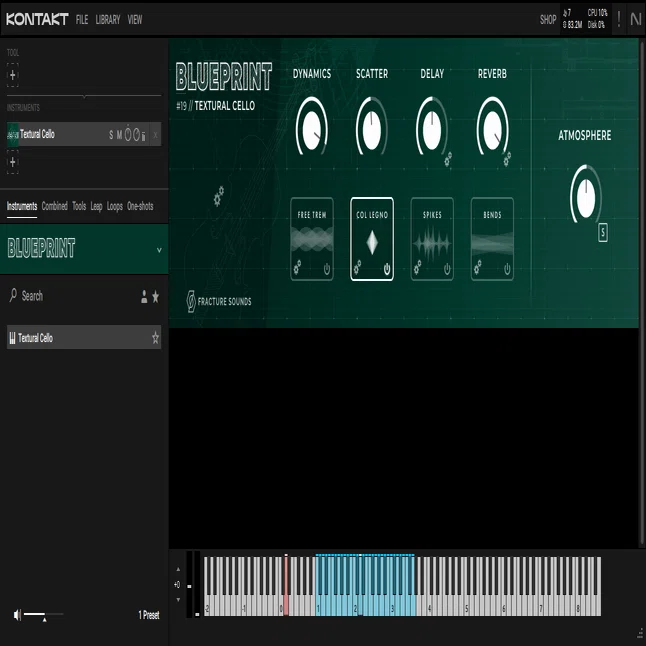Click the Fracture Sounds logo
Viewport: 646px width, 646px height.
(x=219, y=301)
